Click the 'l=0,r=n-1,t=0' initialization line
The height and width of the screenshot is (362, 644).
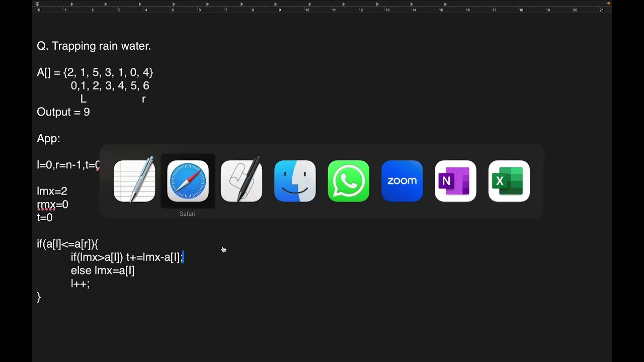coord(68,165)
